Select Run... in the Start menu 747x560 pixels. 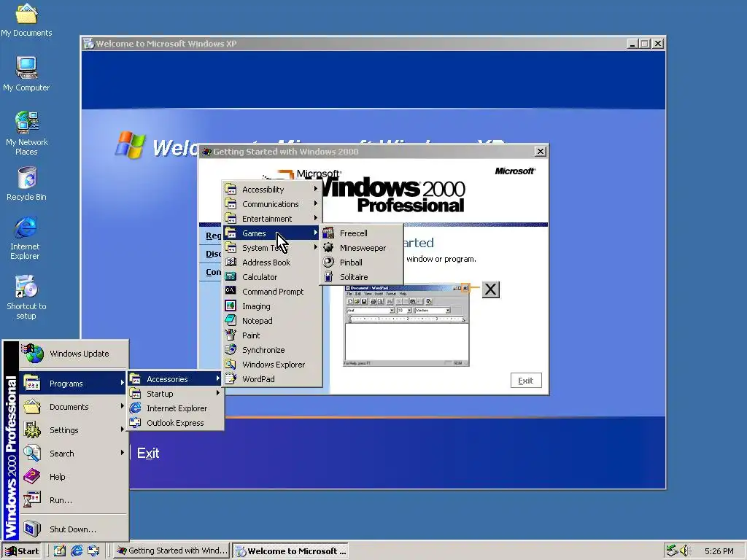click(74, 500)
